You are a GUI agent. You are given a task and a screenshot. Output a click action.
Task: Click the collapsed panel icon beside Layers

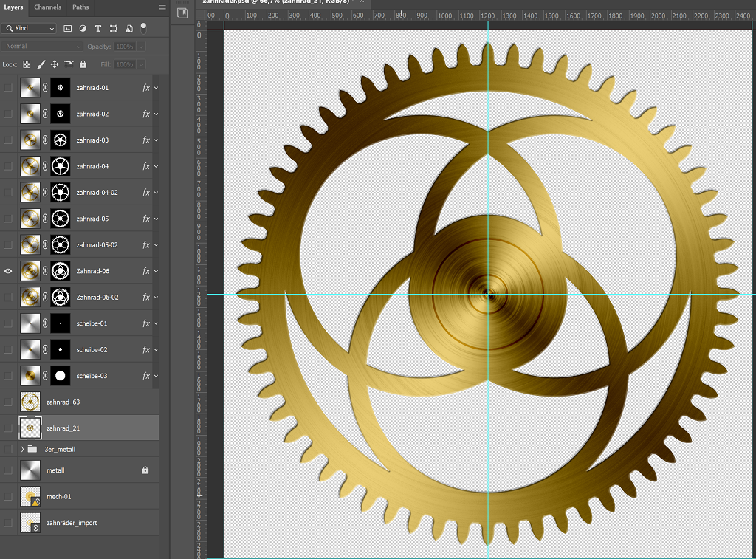pos(182,13)
